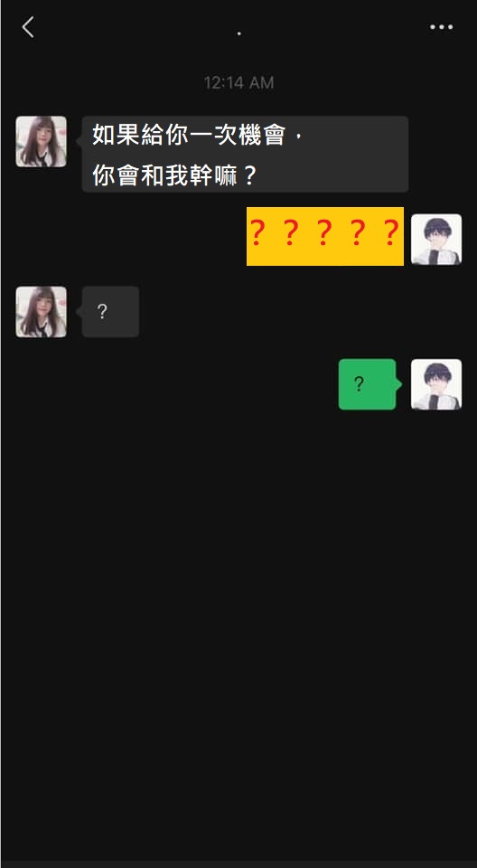Click the comma ending the first message line
Viewport: 477px width, 868px height.
coord(299,139)
